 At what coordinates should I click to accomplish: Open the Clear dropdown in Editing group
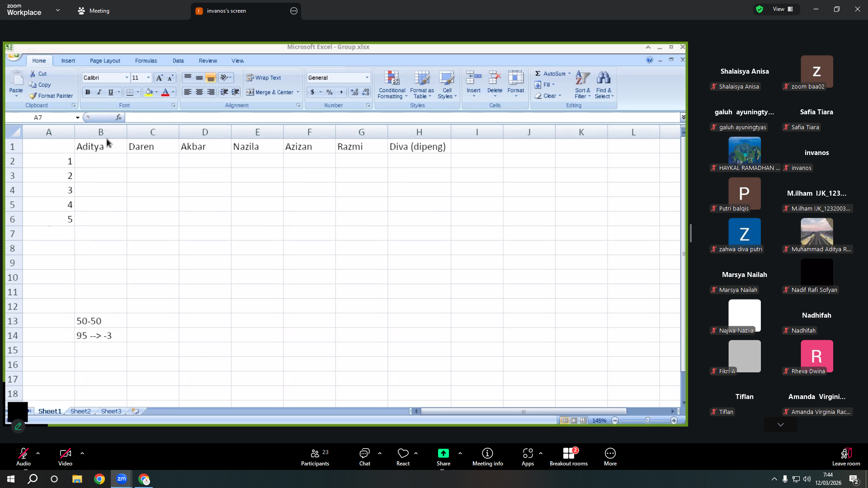[548, 96]
